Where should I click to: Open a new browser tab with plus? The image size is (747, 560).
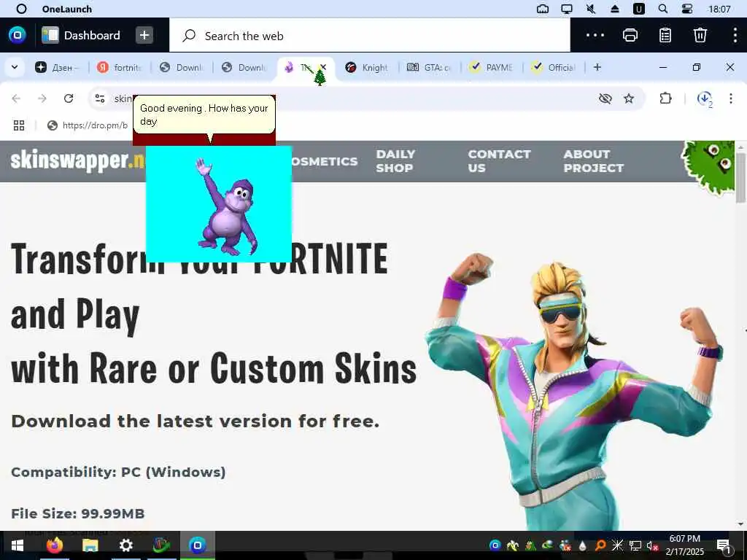click(x=597, y=67)
